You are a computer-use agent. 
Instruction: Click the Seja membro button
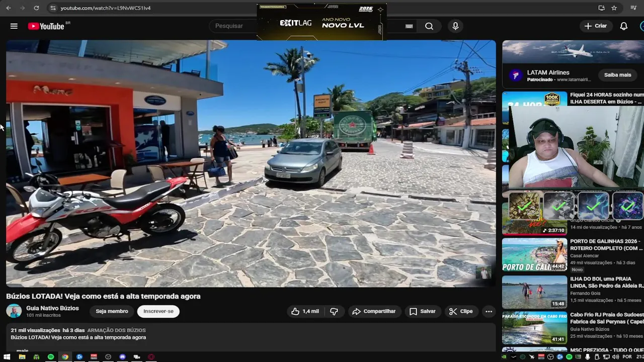(112, 311)
